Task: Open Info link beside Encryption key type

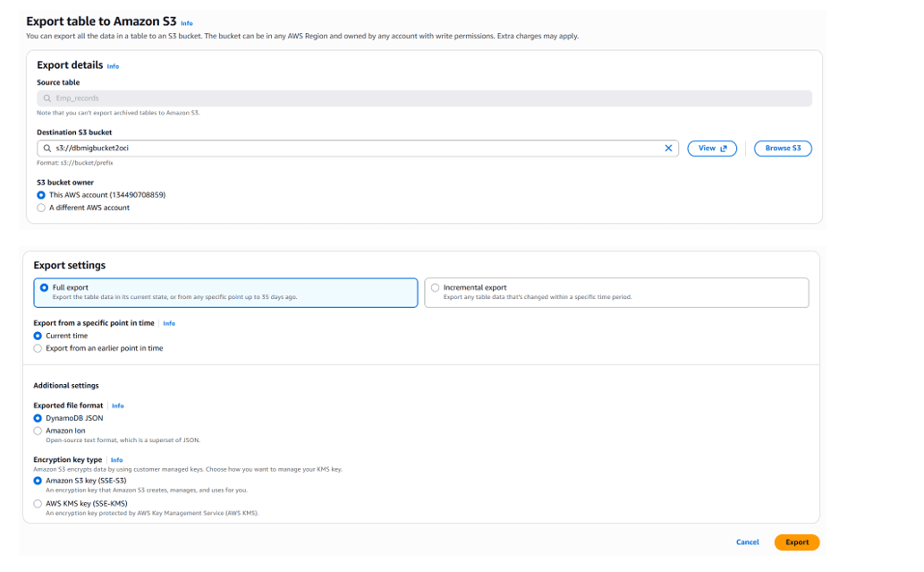Action: point(116,460)
